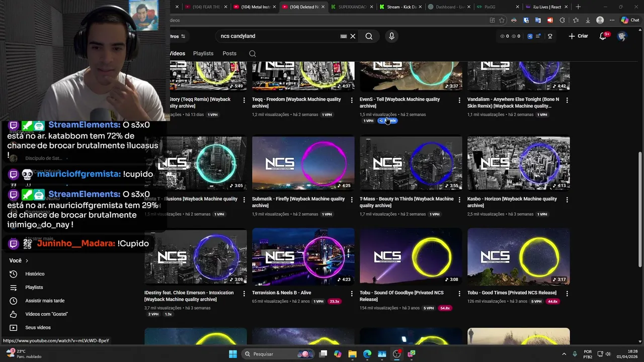Click the 23.3x badge under Alive video
Screen dimensions: 644x362
(x=334, y=302)
